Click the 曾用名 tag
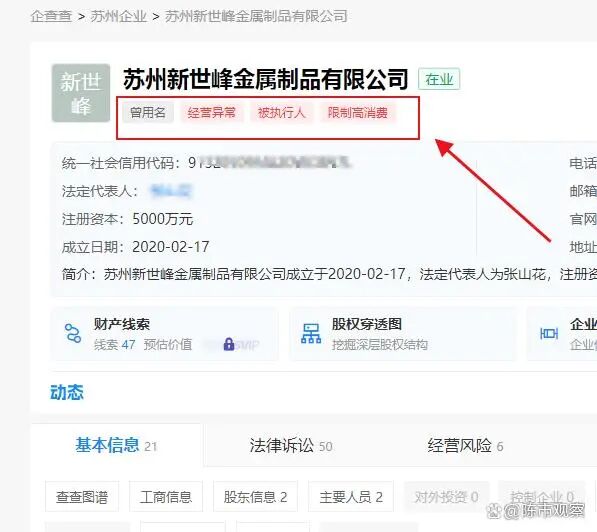The width and height of the screenshot is (597, 532). tap(148, 113)
